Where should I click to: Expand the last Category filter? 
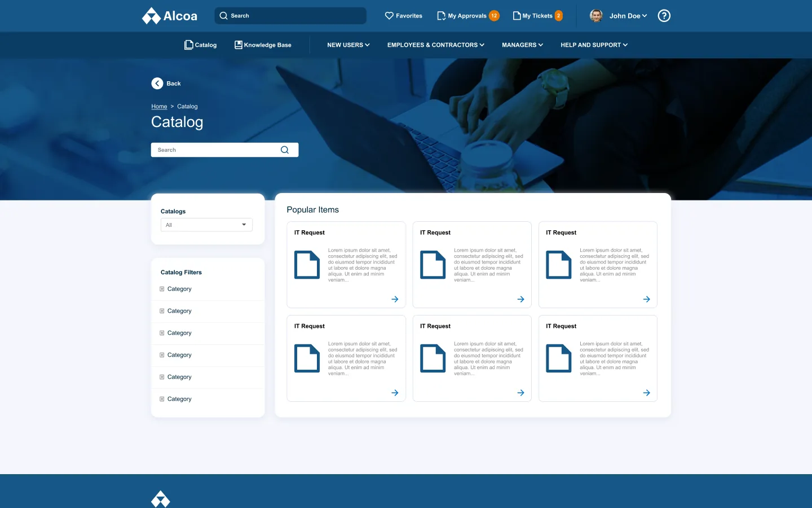coord(162,399)
